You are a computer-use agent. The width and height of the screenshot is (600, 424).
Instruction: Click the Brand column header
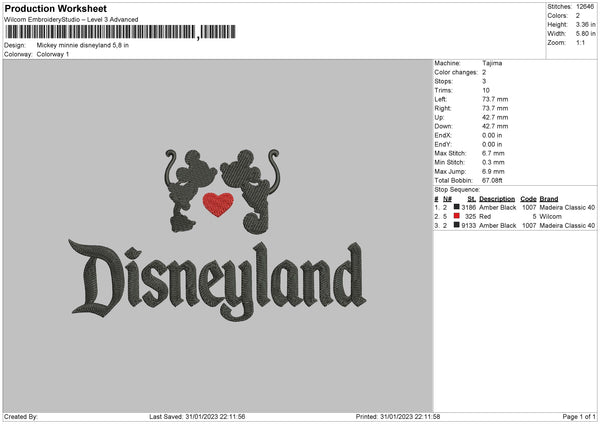(549, 199)
